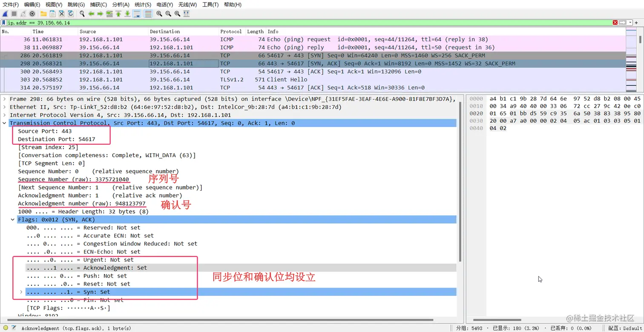
Task: Select Sequence Number (raw): 3375721040 line
Action: point(73,179)
